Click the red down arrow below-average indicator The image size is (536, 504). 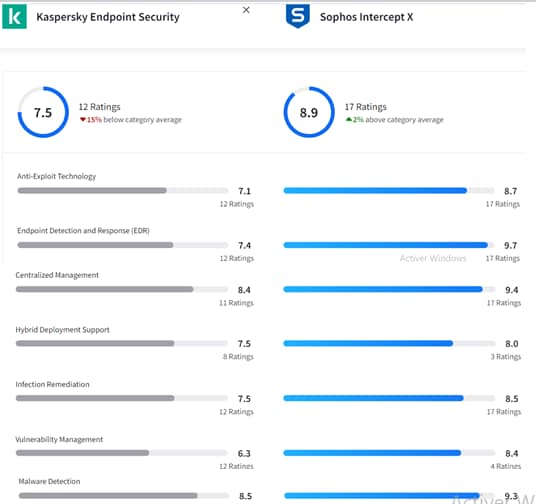pos(83,120)
